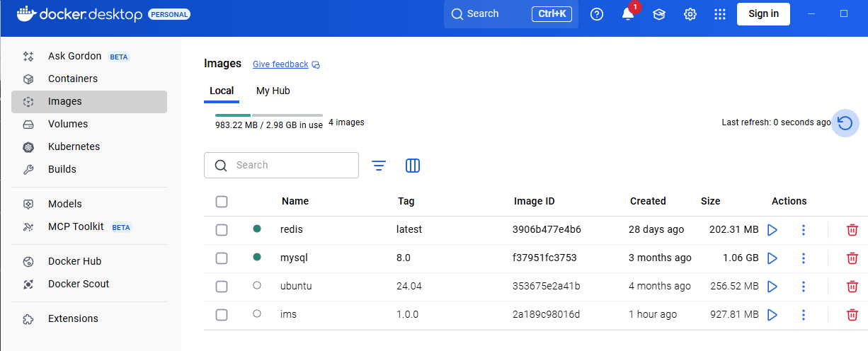Screen dimensions: 868x351
Task: Sort by Created column header
Action: click(x=648, y=201)
